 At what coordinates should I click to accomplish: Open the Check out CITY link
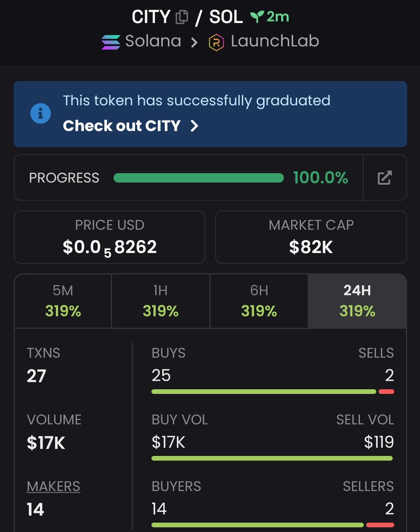122,126
